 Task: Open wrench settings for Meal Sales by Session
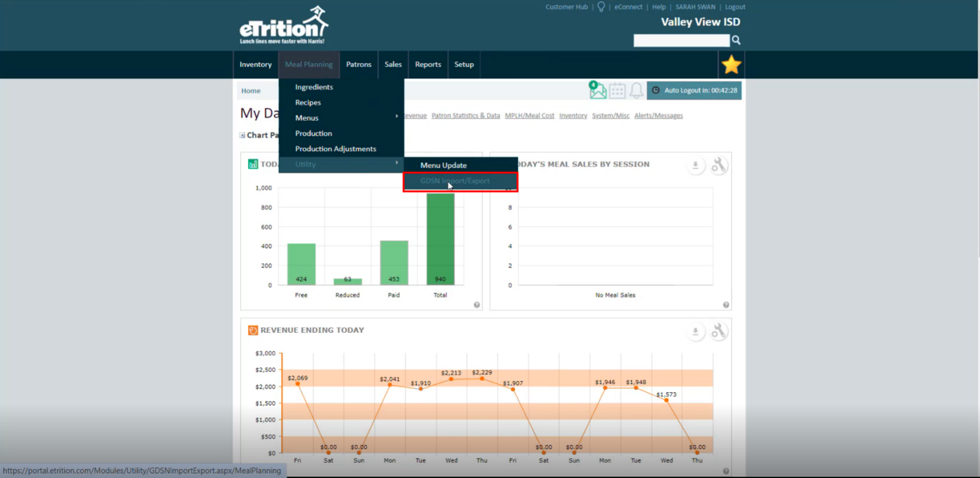coord(718,166)
